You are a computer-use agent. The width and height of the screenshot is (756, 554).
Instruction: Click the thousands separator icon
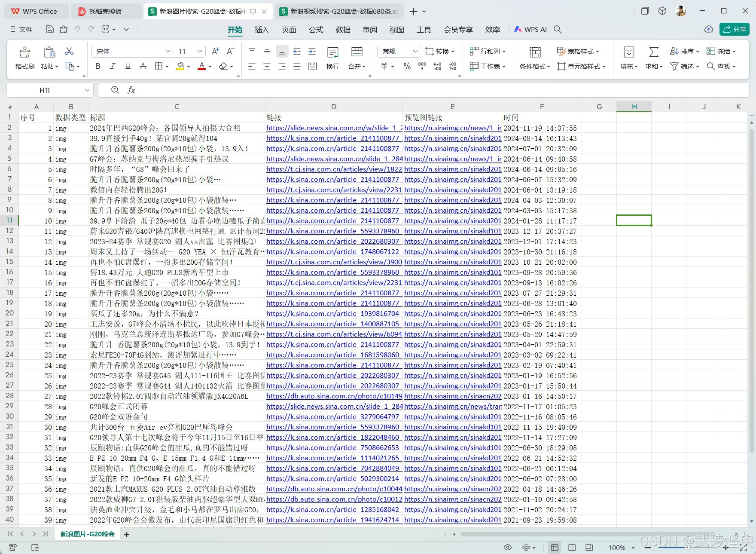click(x=422, y=66)
